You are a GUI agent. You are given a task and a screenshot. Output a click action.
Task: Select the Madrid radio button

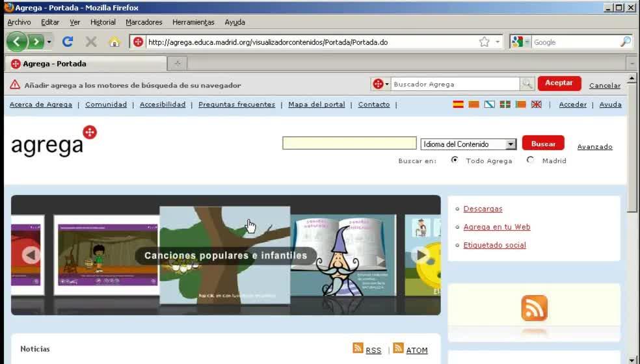530,160
